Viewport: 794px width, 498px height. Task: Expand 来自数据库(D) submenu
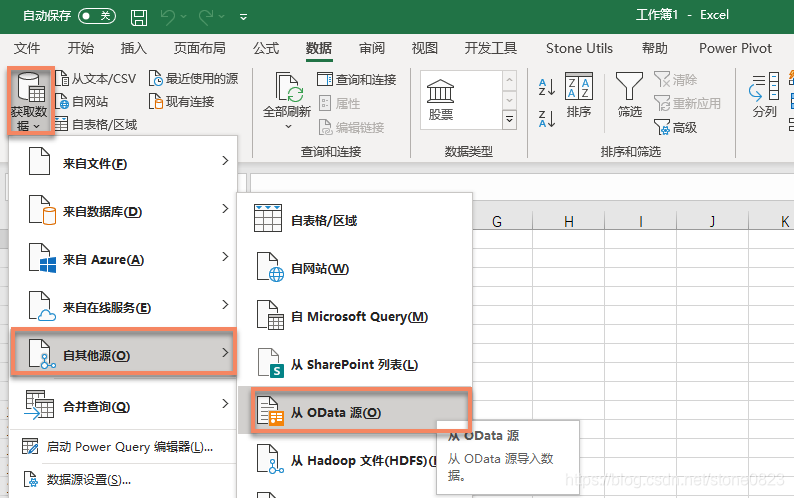pos(123,210)
